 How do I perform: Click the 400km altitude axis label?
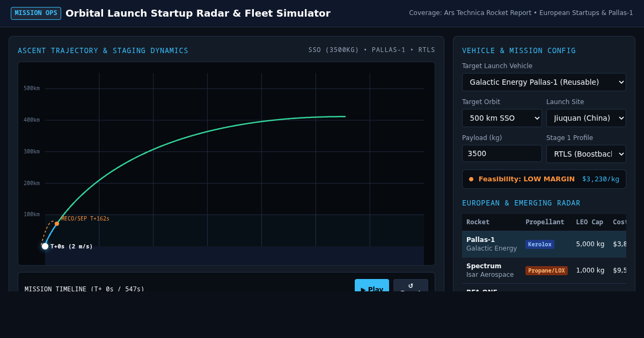coord(32,120)
